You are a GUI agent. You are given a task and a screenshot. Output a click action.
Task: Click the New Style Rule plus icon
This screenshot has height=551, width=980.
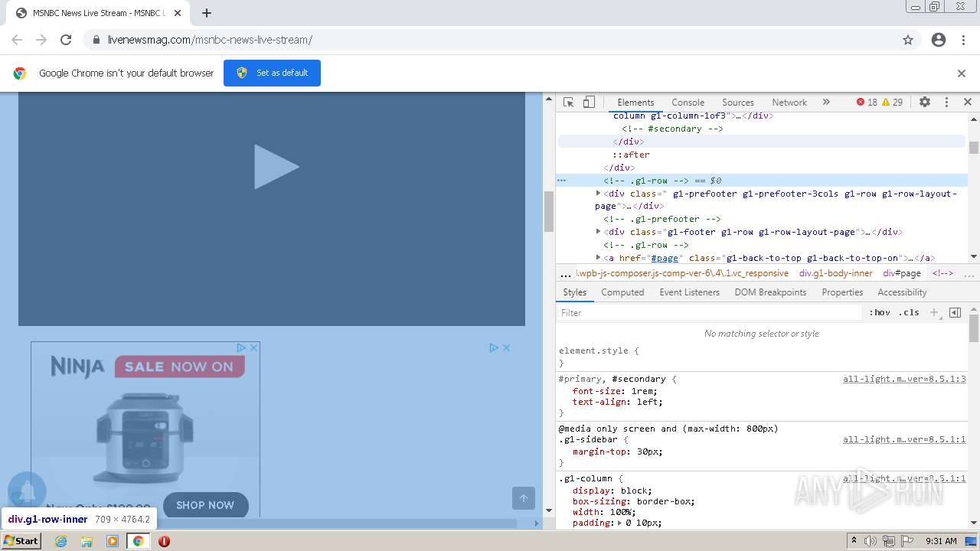coord(934,312)
